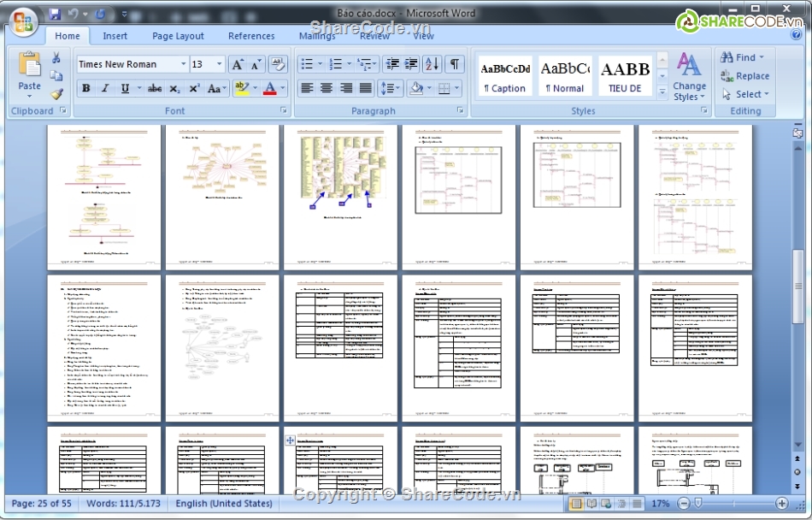
Task: Paste clipboard content with Paste icon
Action: point(29,64)
